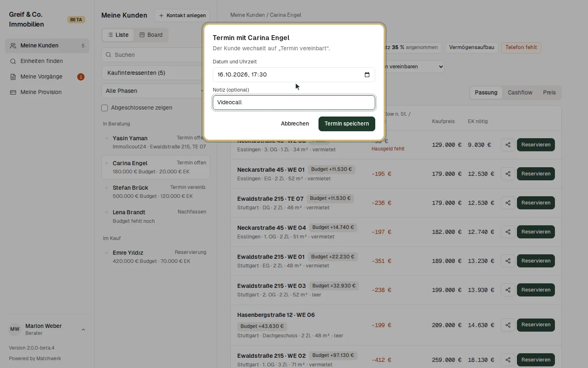Click the Suchen search field

[155, 55]
